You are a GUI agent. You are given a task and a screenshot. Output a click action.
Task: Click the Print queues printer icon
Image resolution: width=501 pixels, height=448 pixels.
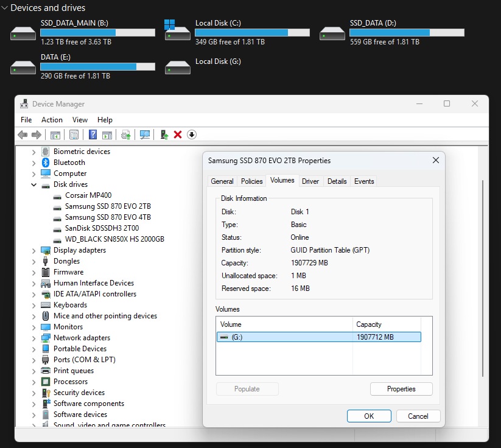point(46,371)
